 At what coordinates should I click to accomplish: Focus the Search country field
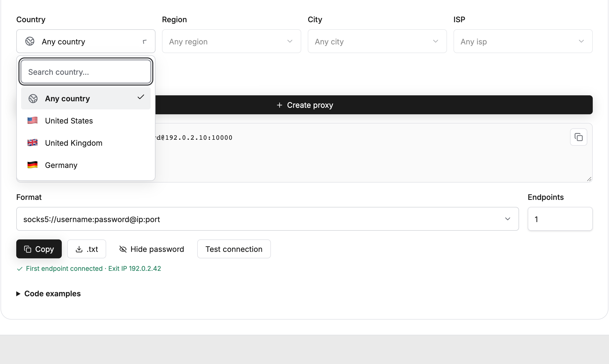click(x=86, y=72)
